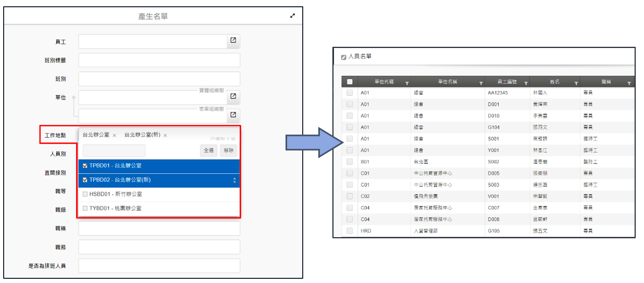Uncheck TPBD01 - 台北辦公室 option

85,166
